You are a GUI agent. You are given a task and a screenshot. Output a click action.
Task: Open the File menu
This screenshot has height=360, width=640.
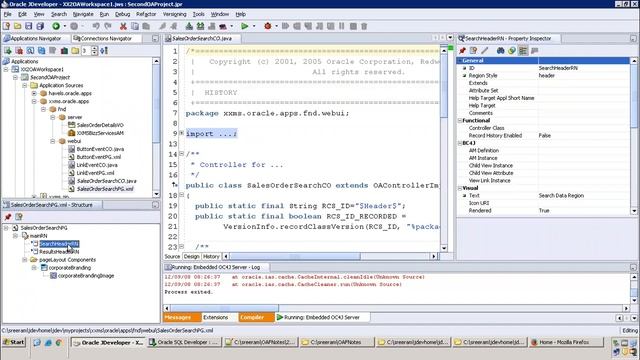[7, 14]
